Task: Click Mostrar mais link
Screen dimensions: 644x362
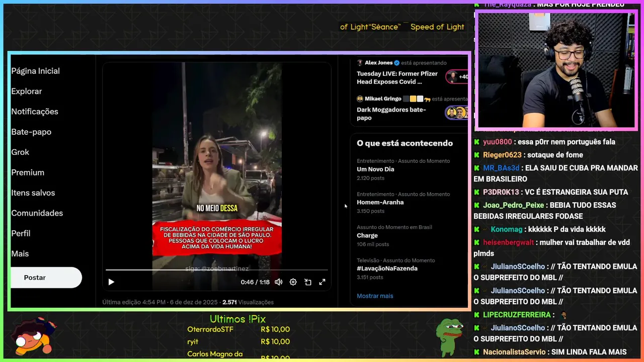Action: (x=375, y=296)
